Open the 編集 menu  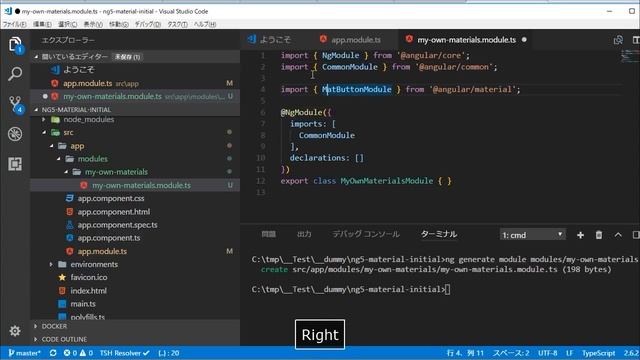point(42,24)
